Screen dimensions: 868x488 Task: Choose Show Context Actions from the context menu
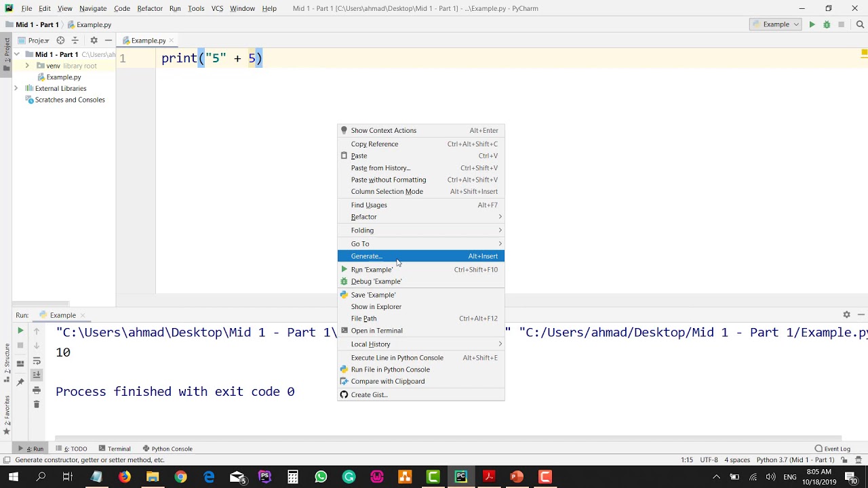[421, 131]
